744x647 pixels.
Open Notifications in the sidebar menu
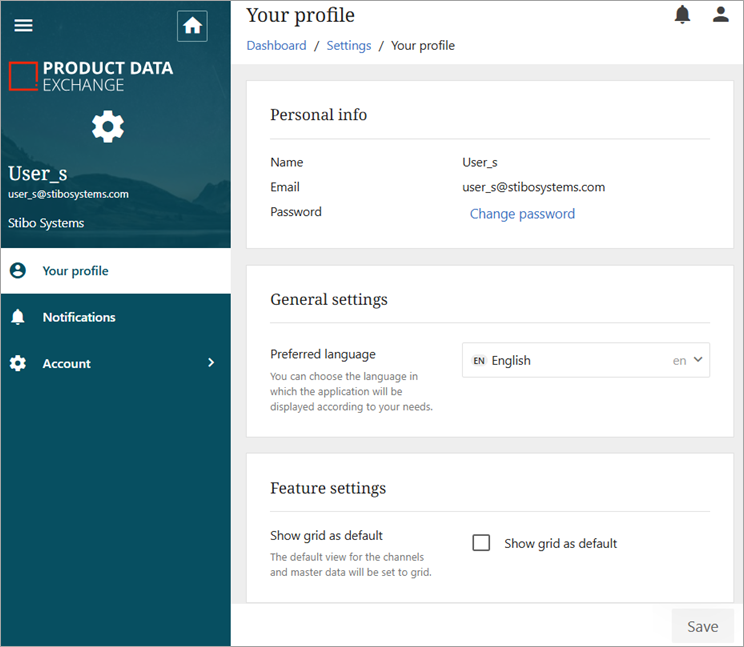point(79,317)
